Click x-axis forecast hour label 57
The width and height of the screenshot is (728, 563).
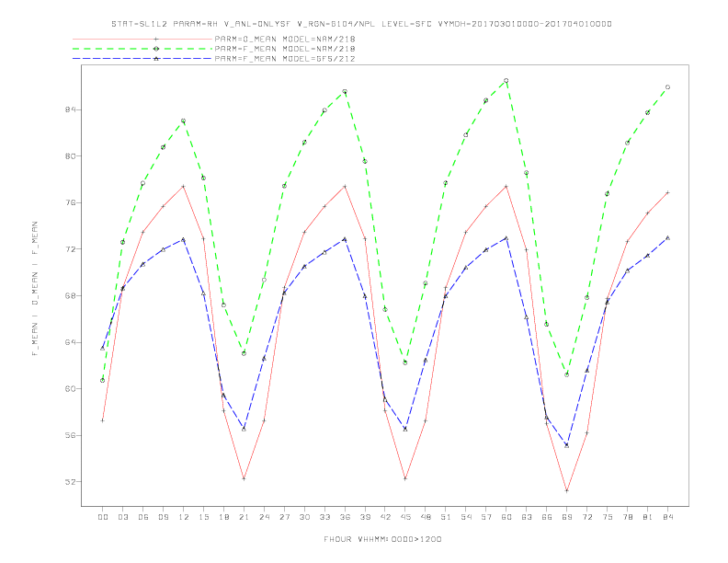click(x=486, y=517)
